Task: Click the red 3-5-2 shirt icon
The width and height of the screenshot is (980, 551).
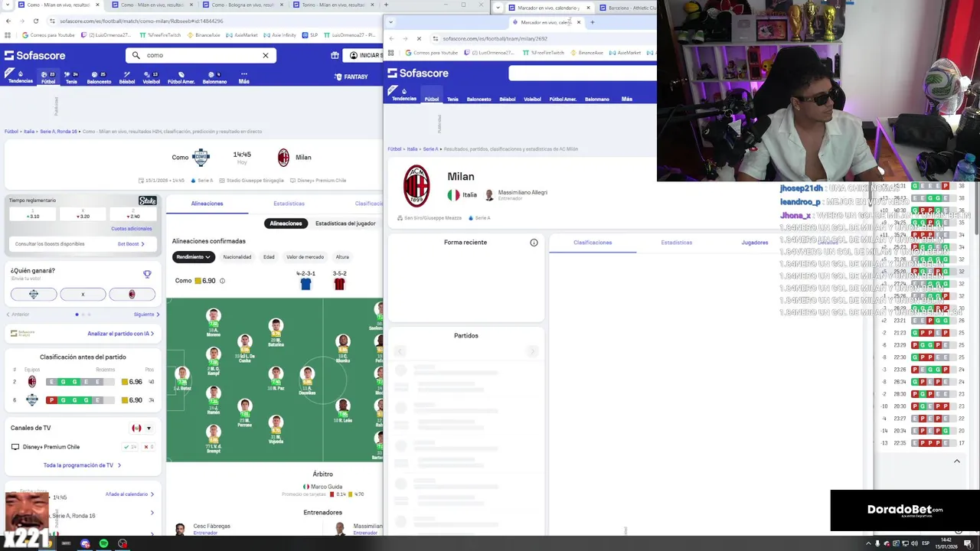Action: tap(339, 284)
